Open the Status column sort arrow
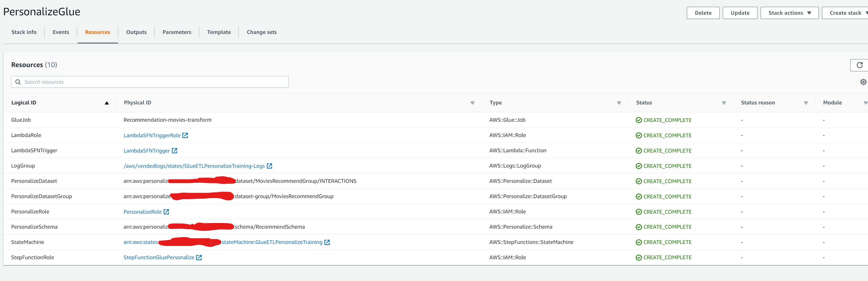Screen dimensions: 868x281 click(x=723, y=103)
